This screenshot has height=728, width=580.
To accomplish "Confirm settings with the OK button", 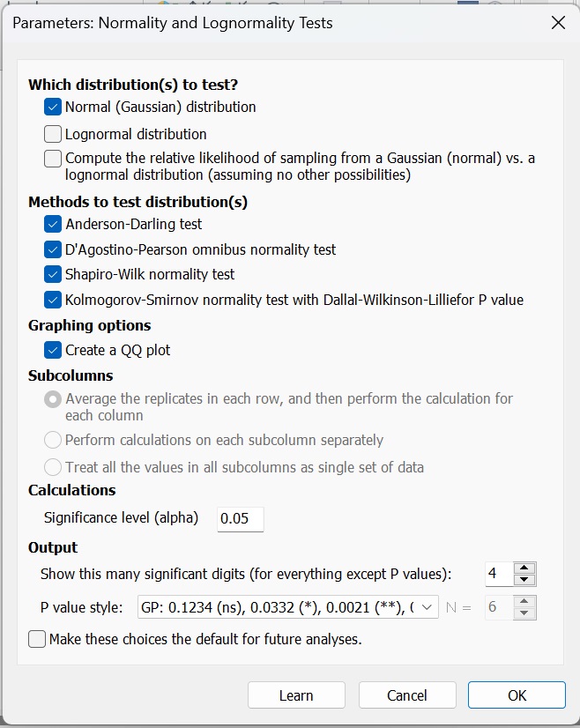I will click(517, 695).
